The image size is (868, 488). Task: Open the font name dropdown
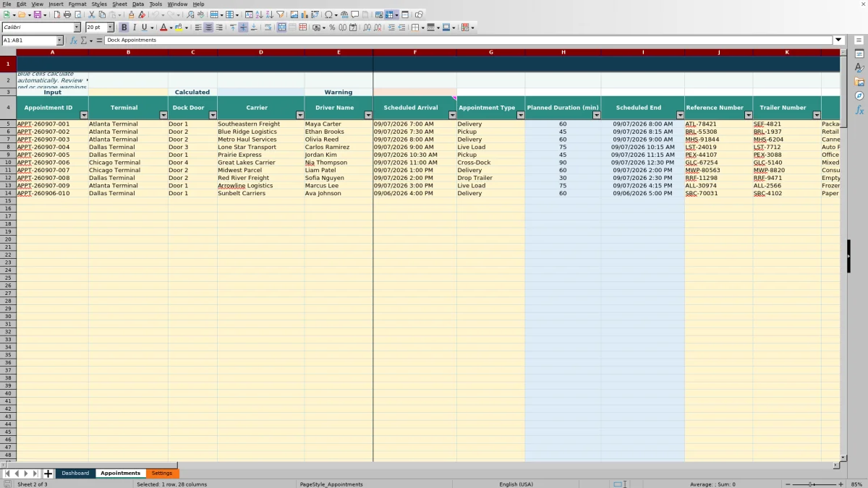coord(77,27)
